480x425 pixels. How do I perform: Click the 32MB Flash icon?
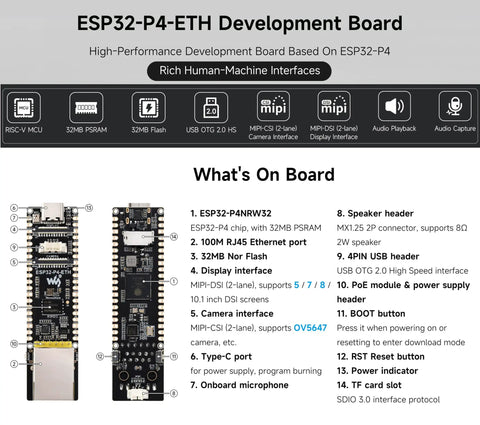click(x=148, y=108)
